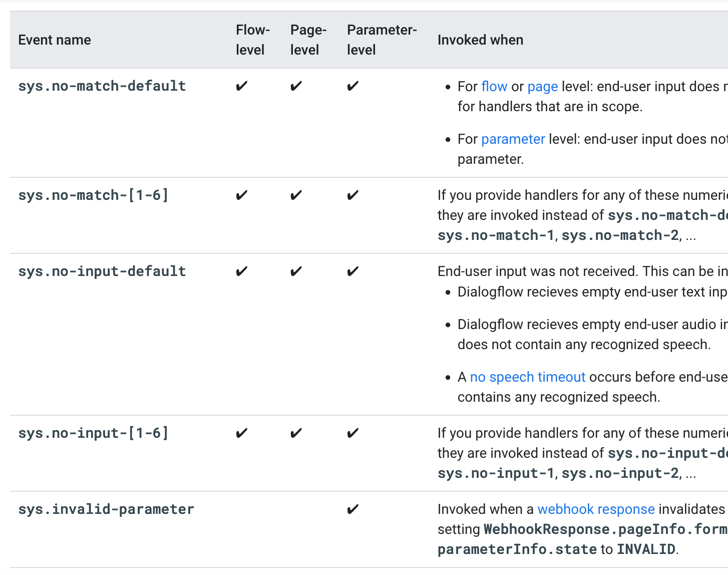The width and height of the screenshot is (728, 575).
Task: Click the sys.no-input-default event name
Action: (x=102, y=271)
